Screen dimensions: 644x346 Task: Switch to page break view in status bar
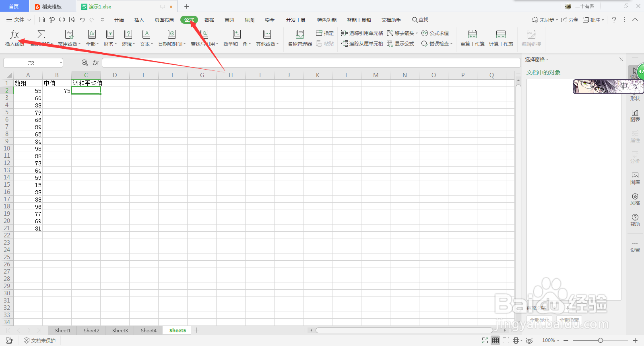(x=506, y=340)
